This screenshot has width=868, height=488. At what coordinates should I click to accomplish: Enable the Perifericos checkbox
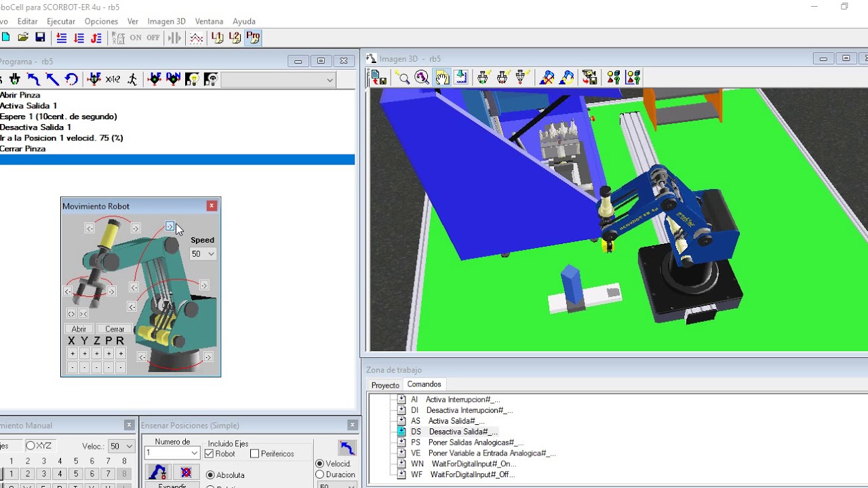254,453
